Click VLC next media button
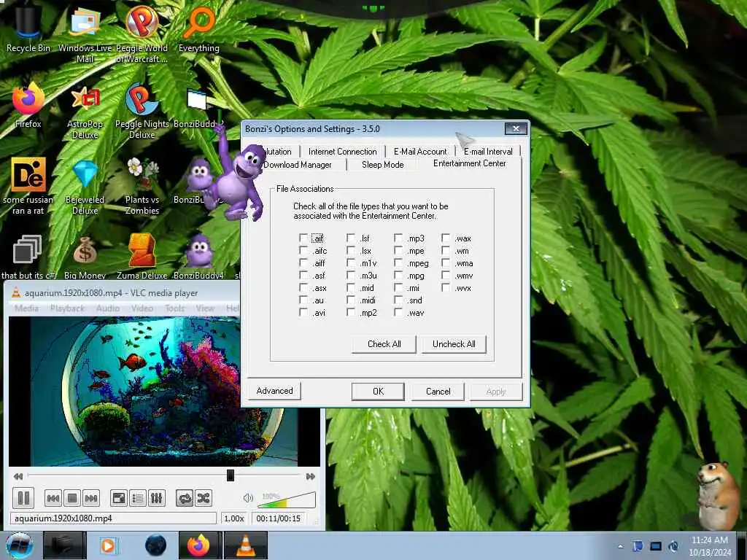Screen dimensions: 747x560 91,499
